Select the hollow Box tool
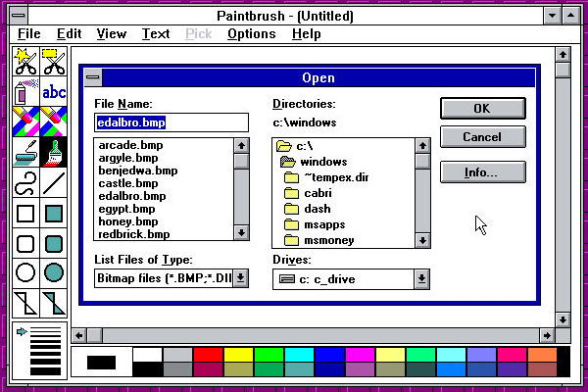 [25, 213]
